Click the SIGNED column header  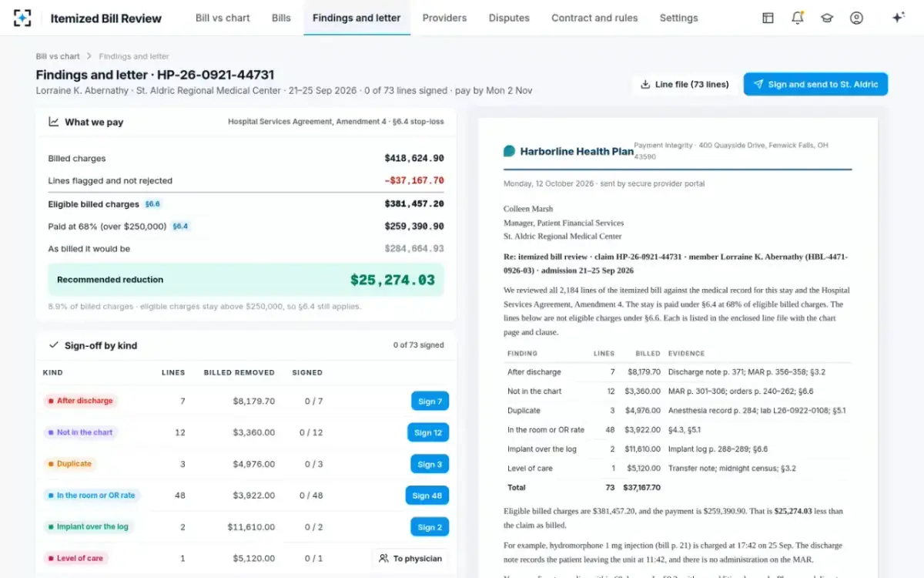307,372
